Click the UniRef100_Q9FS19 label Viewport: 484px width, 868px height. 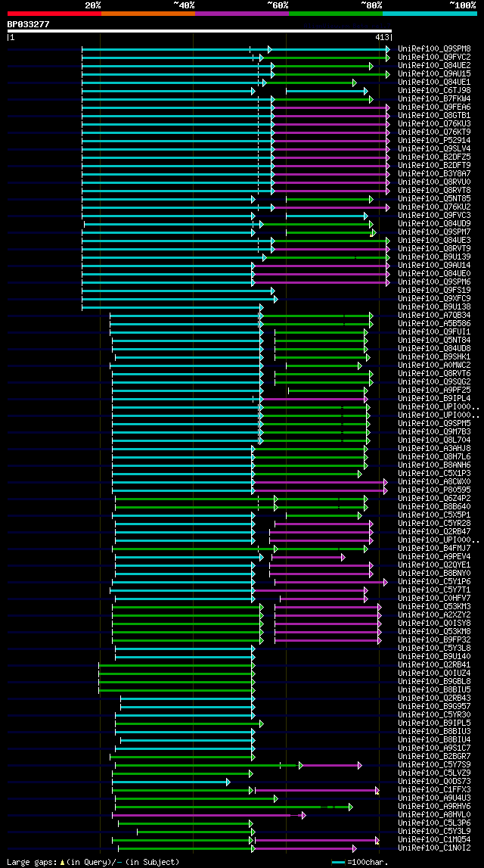tap(434, 290)
